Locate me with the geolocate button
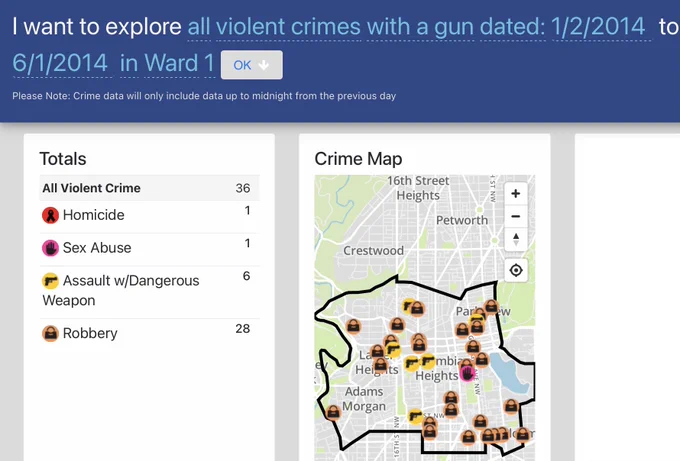This screenshot has height=461, width=680. tap(516, 270)
